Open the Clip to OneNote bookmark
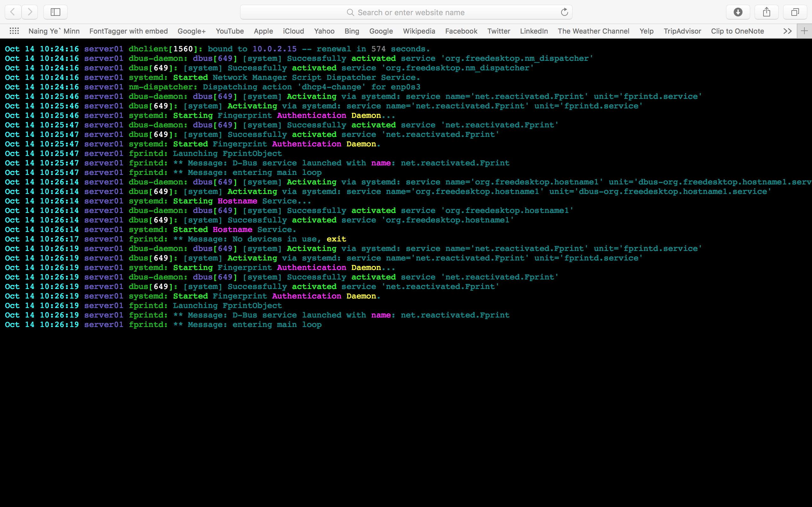Viewport: 812px width, 507px height. (737, 31)
